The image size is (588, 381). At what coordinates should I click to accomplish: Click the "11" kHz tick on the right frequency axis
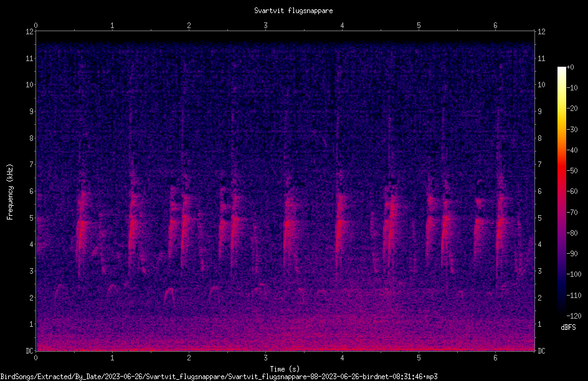(x=541, y=58)
